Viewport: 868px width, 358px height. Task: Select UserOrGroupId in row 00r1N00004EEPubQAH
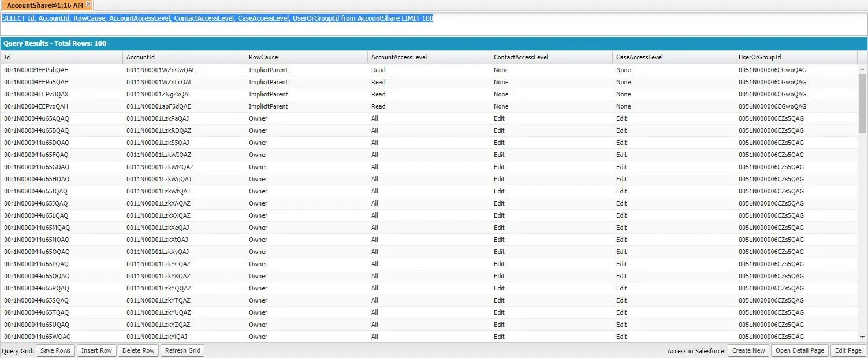point(796,70)
